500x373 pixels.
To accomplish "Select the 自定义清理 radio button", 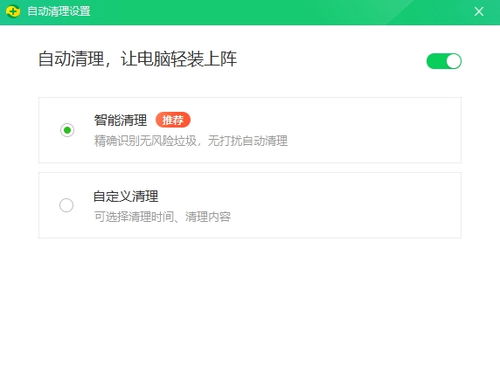I will [x=66, y=205].
